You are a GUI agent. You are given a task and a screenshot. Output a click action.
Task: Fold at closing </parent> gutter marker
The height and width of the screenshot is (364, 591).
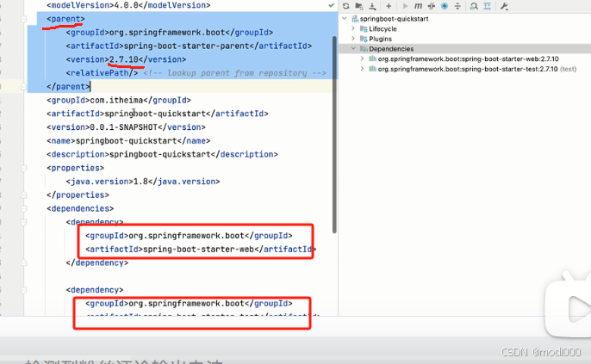click(x=23, y=87)
